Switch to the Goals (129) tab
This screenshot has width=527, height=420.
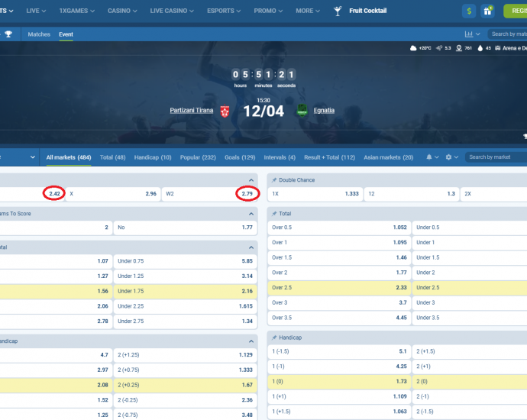240,157
